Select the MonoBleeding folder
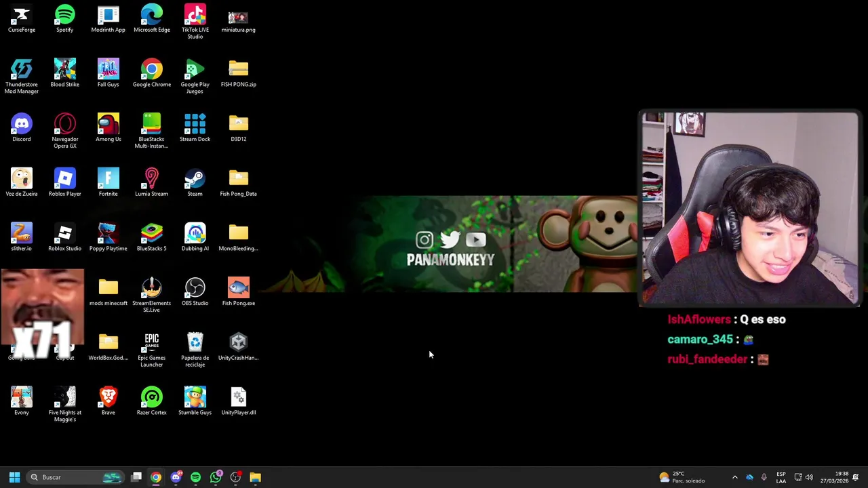Image resolution: width=868 pixels, height=488 pixels. coord(239,238)
